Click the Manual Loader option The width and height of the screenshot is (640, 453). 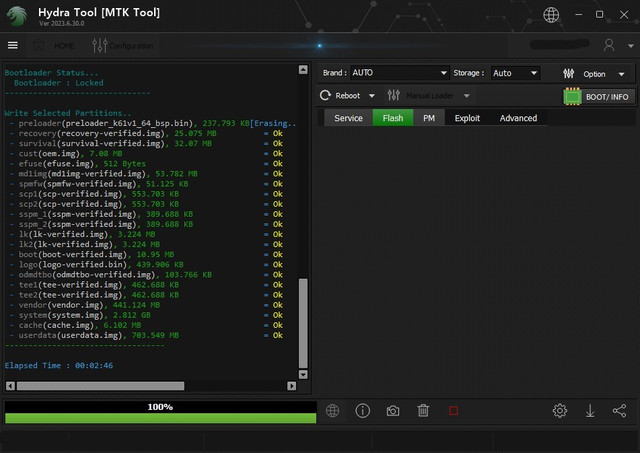click(x=421, y=96)
